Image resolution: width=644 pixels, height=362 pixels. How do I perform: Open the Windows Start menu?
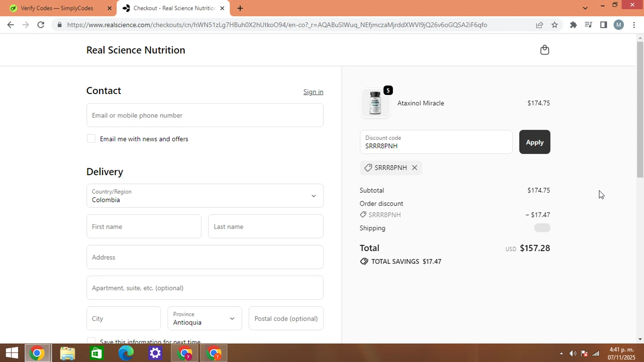(x=12, y=353)
